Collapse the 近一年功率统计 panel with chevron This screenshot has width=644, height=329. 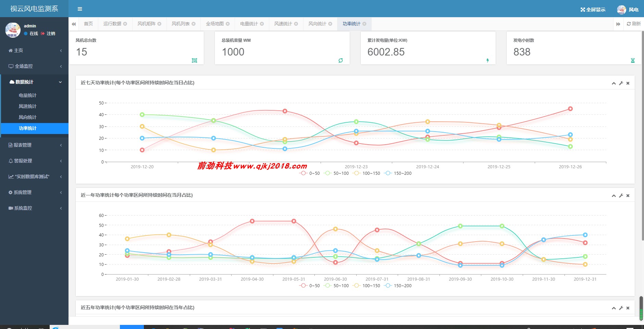pyautogui.click(x=614, y=195)
